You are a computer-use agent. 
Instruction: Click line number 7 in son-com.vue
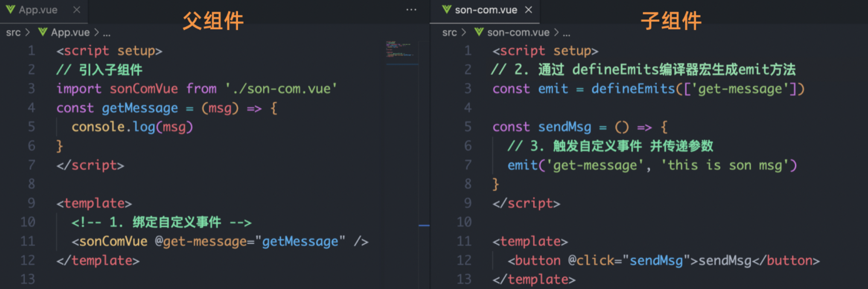tap(469, 165)
